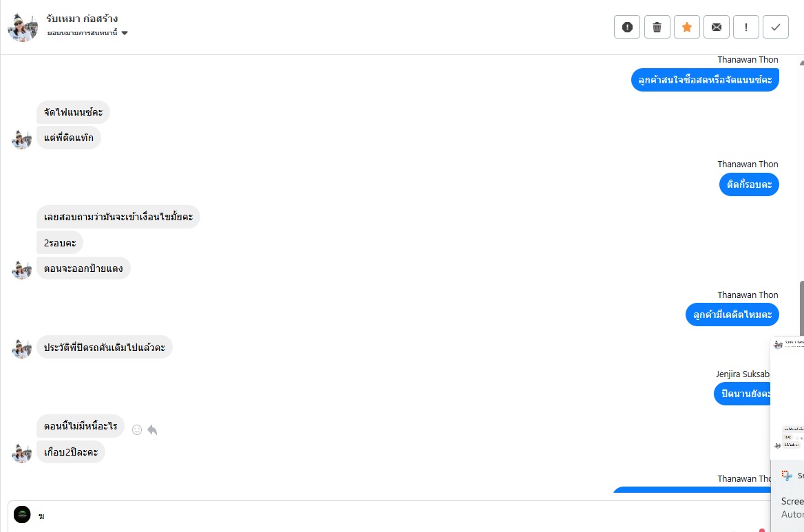
Task: Mark conversation as spam with octagon icon
Action: click(626, 28)
